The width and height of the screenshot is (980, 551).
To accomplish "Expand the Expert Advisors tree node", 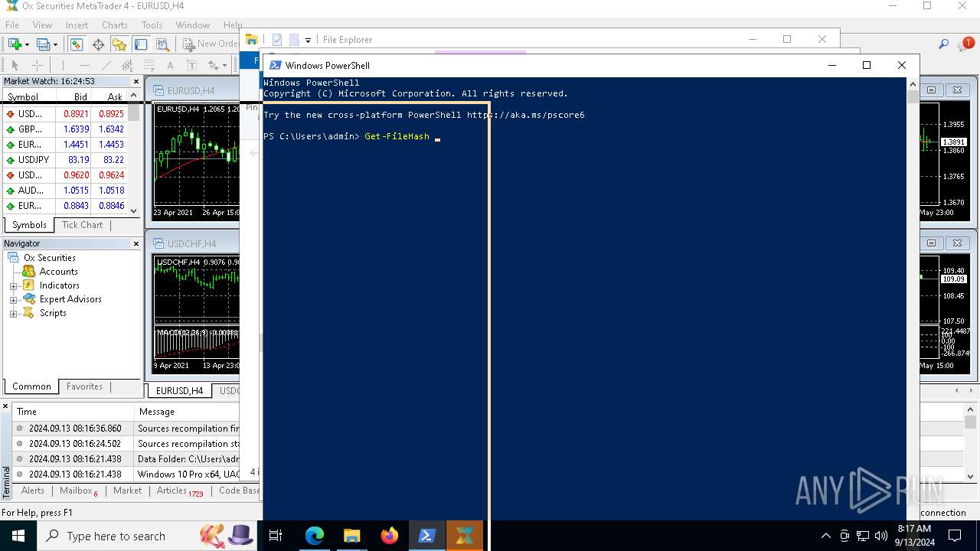I will pyautogui.click(x=13, y=300).
